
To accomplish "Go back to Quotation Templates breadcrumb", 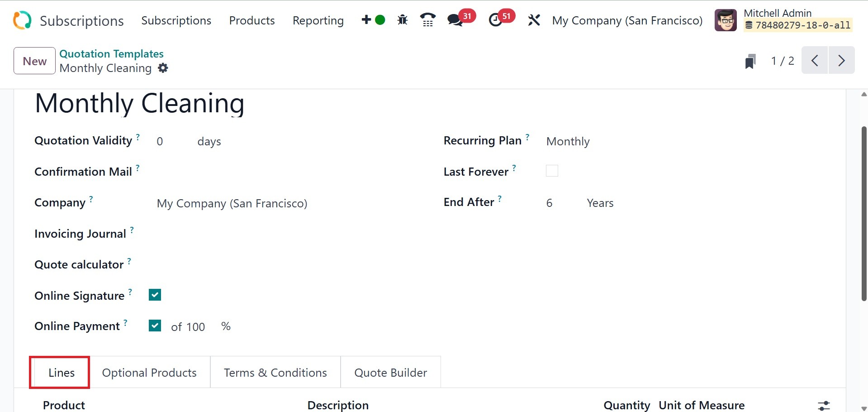I will click(x=111, y=54).
